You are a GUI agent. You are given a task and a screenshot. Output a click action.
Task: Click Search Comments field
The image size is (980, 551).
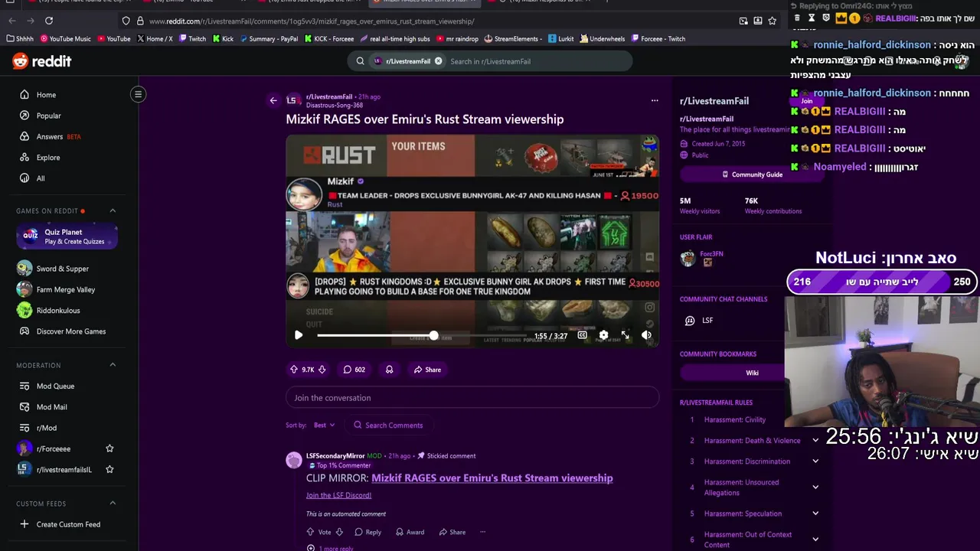[388, 425]
